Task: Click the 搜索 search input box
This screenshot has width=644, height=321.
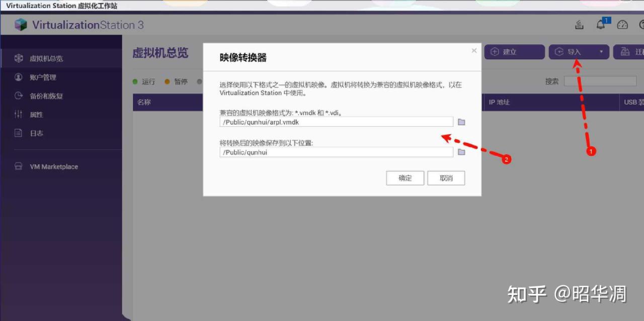Action: [600, 81]
